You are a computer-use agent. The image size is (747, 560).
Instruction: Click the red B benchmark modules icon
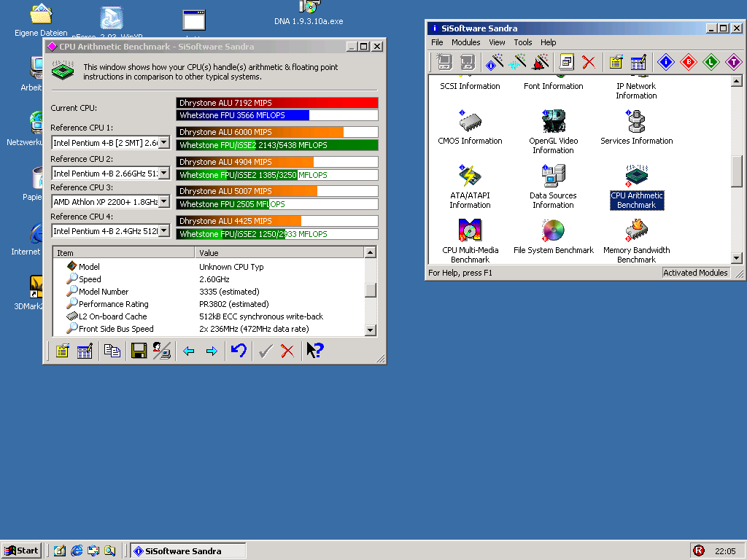coord(688,63)
